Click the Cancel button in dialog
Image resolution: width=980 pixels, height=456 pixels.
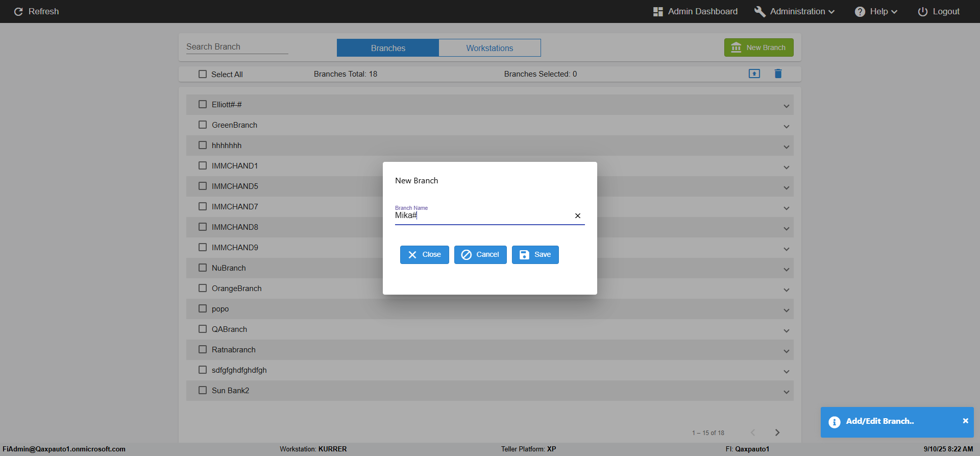pos(480,255)
